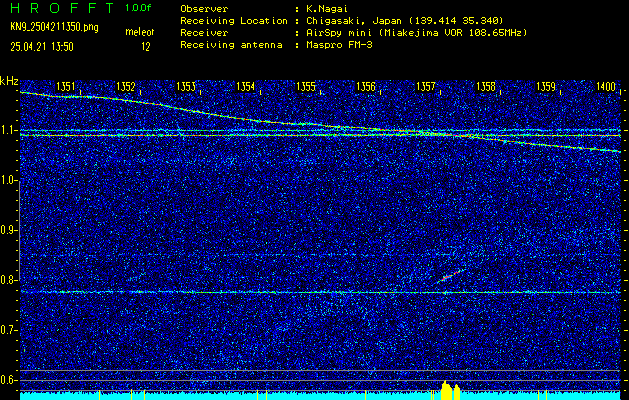629x400 pixels.
Task: Select the observer name K.Nagai
Action: (327, 9)
